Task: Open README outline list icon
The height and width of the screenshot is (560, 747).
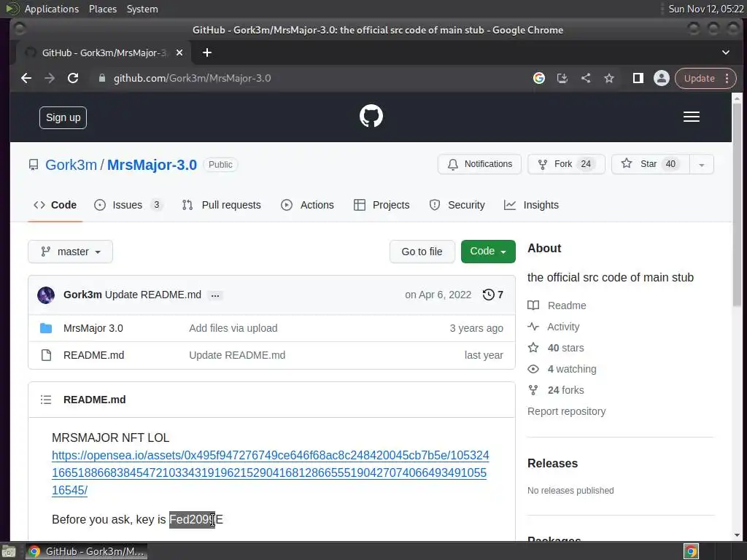Action: coord(46,400)
